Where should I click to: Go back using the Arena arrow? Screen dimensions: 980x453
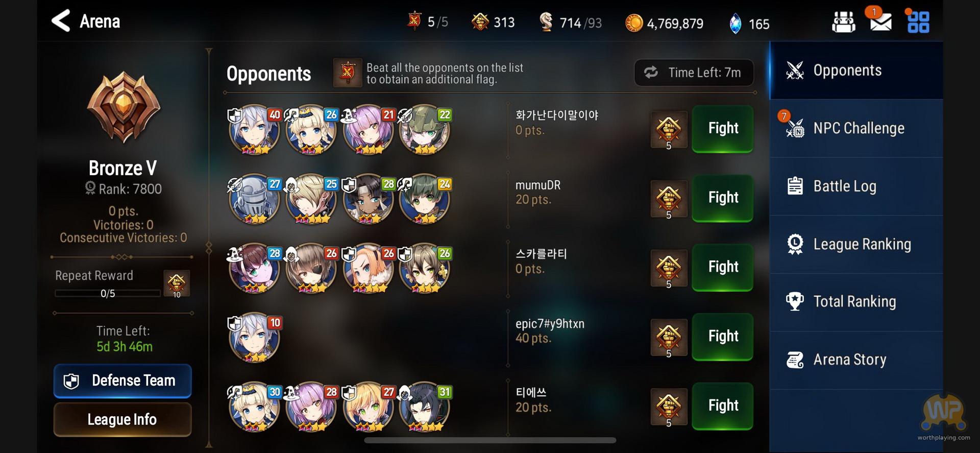(61, 21)
